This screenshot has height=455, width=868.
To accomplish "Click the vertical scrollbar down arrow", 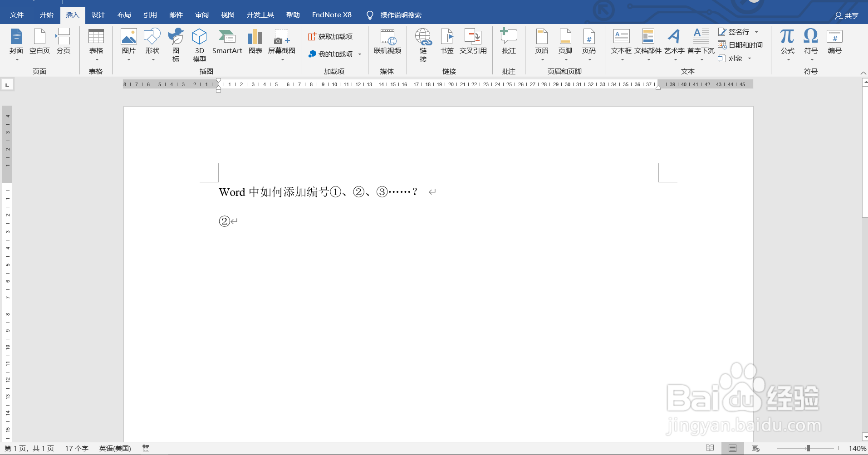I will pos(865,437).
